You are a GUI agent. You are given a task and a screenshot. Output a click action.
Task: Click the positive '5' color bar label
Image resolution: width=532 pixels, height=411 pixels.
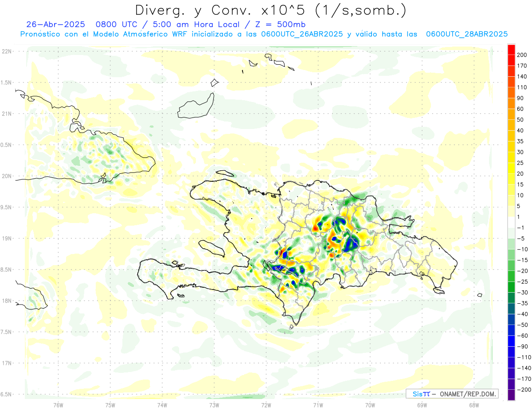click(519, 206)
